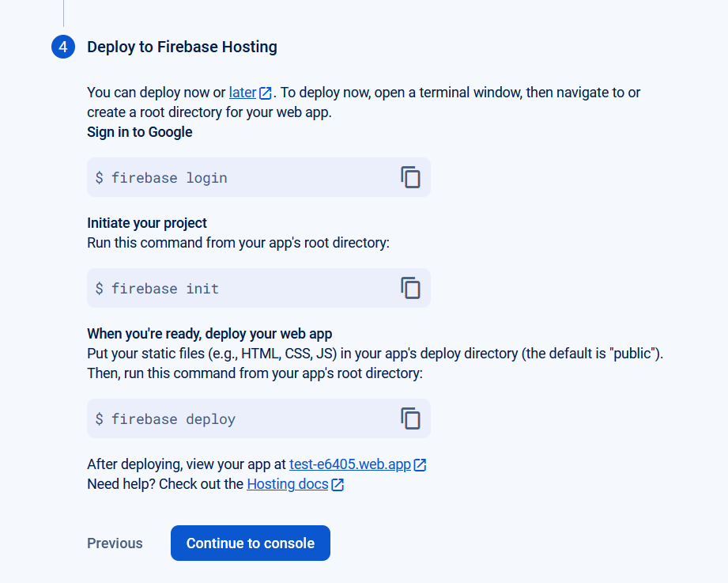728x583 pixels.
Task: Copy the firebase init command
Action: [x=410, y=288]
